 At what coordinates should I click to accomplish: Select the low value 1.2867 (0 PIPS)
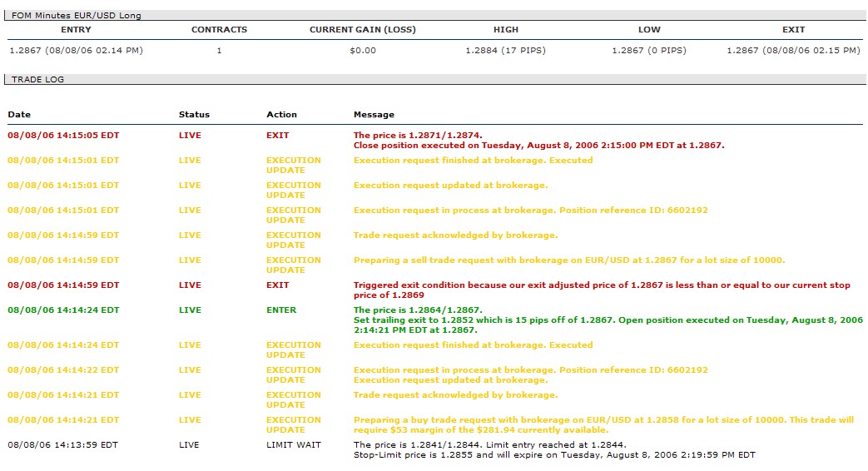(649, 51)
